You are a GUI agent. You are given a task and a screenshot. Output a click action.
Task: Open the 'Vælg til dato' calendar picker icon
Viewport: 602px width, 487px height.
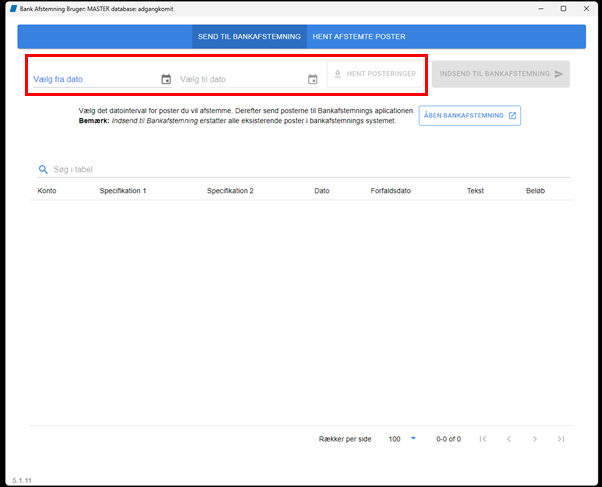[313, 79]
